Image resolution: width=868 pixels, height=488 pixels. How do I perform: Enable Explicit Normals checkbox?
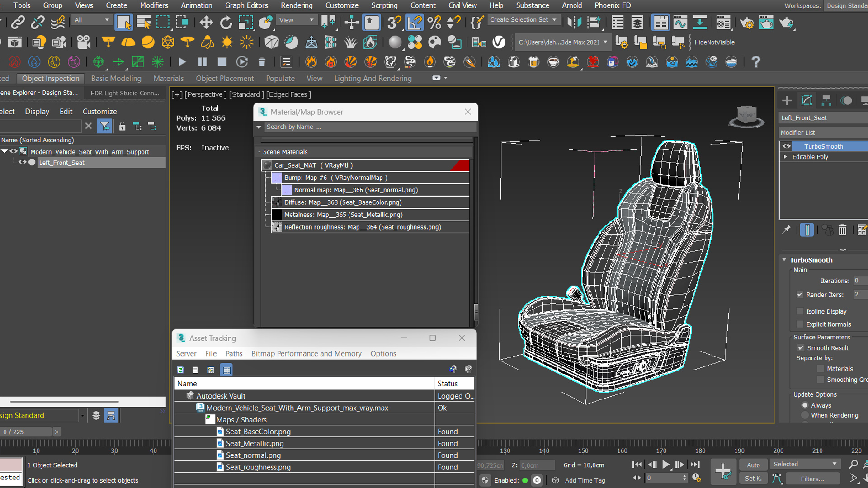800,324
